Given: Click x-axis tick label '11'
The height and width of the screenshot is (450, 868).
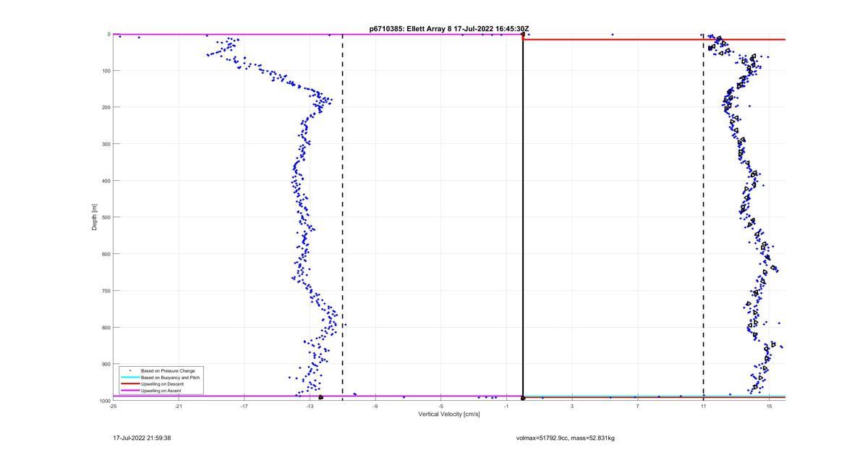Looking at the screenshot, I should tap(703, 407).
